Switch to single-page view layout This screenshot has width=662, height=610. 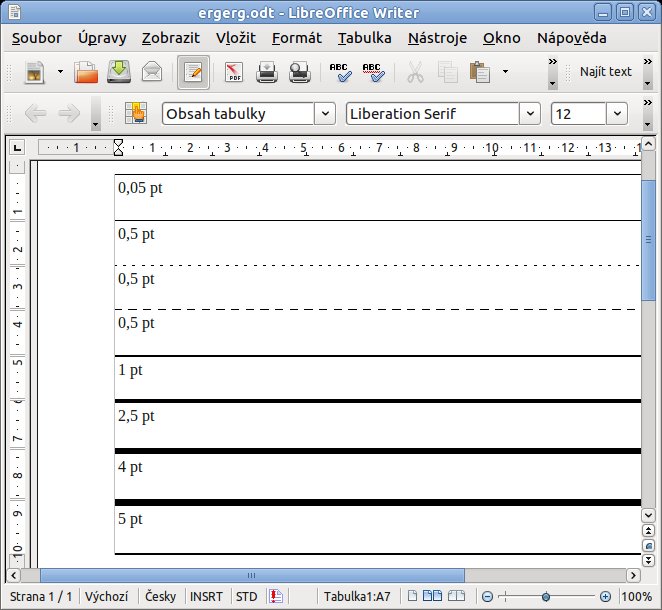click(412, 596)
